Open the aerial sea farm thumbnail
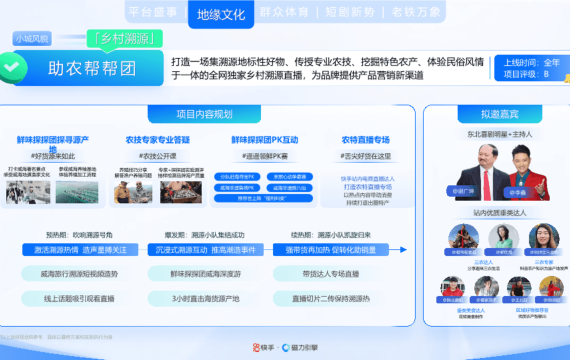 (x=77, y=192)
